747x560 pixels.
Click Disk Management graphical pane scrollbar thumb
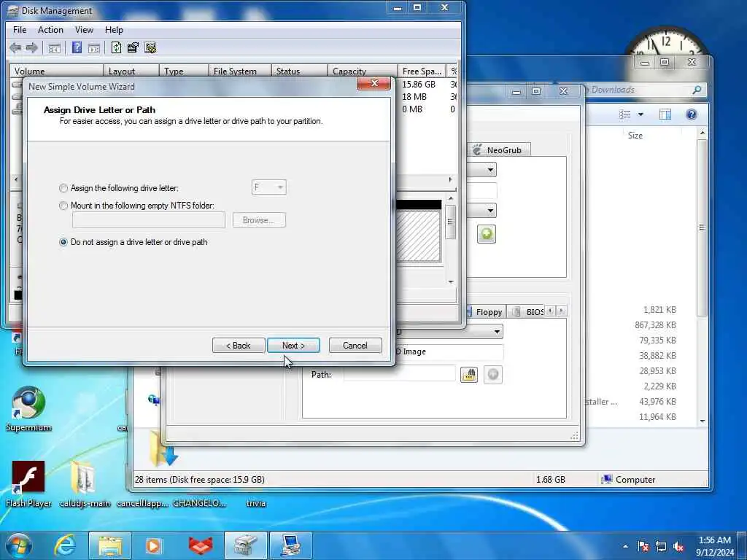449,222
